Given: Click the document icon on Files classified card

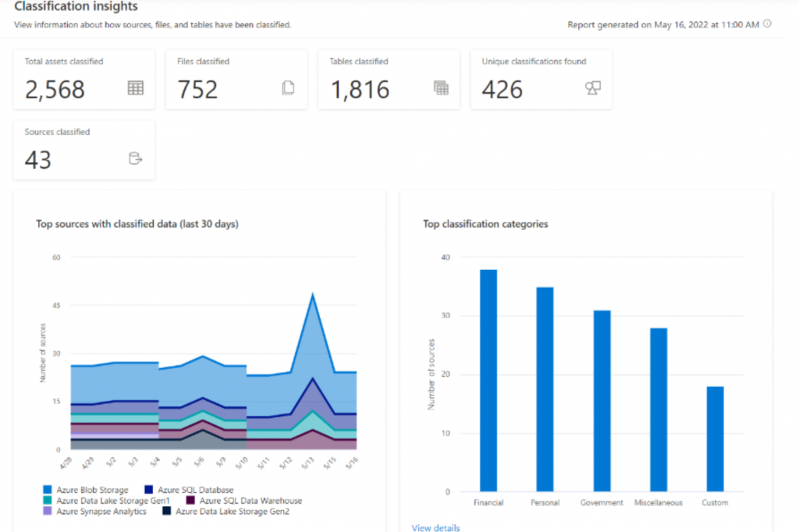Looking at the screenshot, I should (x=287, y=89).
